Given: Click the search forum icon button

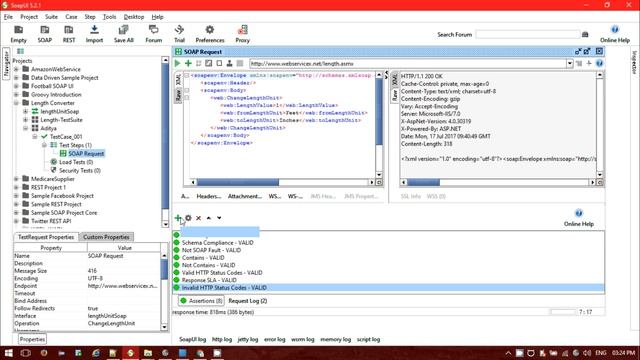Looking at the screenshot, I should (585, 34).
